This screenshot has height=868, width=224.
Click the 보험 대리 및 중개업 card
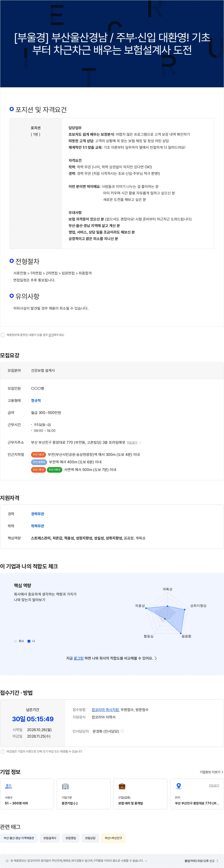click(x=140, y=794)
